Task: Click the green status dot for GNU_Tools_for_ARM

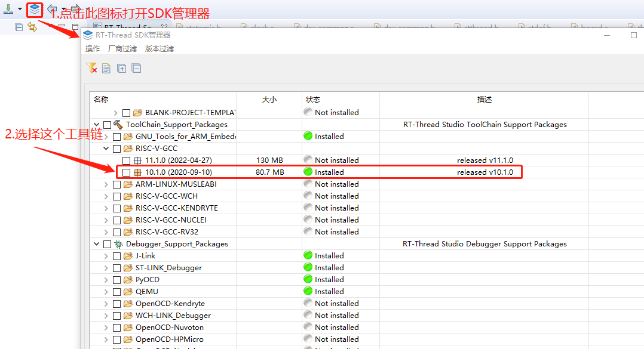Action: [x=308, y=136]
